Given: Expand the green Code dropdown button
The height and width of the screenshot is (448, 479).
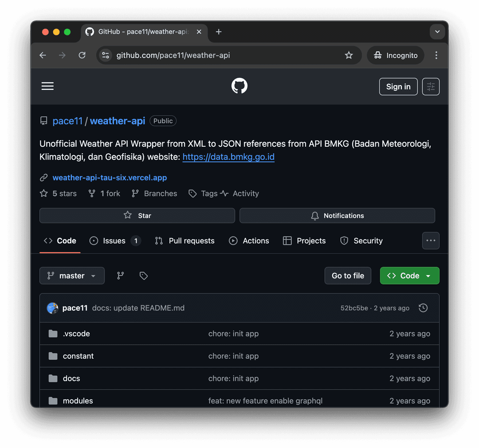Looking at the screenshot, I should point(409,276).
